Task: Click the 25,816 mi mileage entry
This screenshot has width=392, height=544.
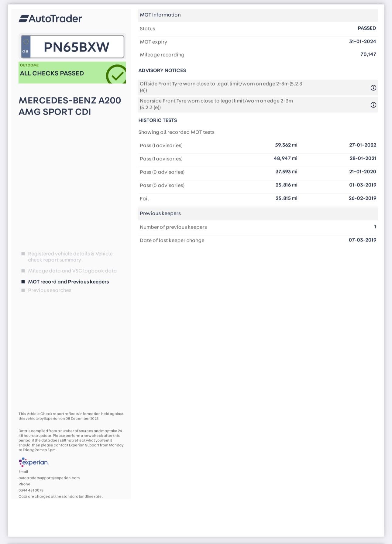Action: tap(286, 185)
